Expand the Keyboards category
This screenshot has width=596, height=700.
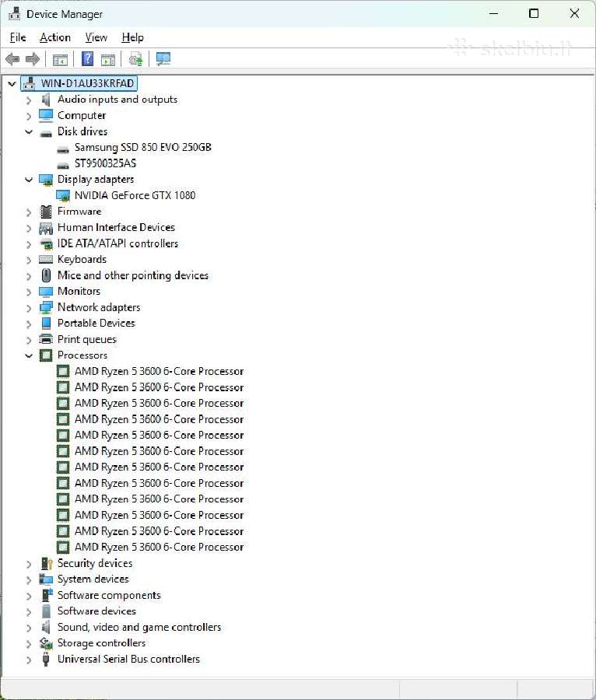29,260
